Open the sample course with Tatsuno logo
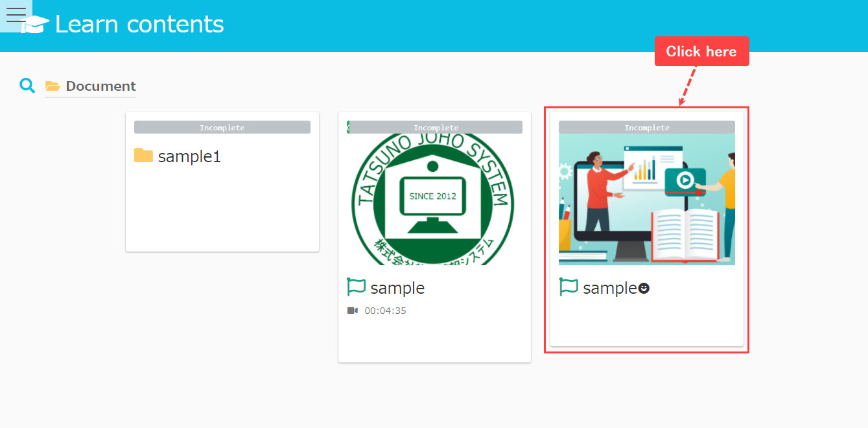 coord(433,199)
